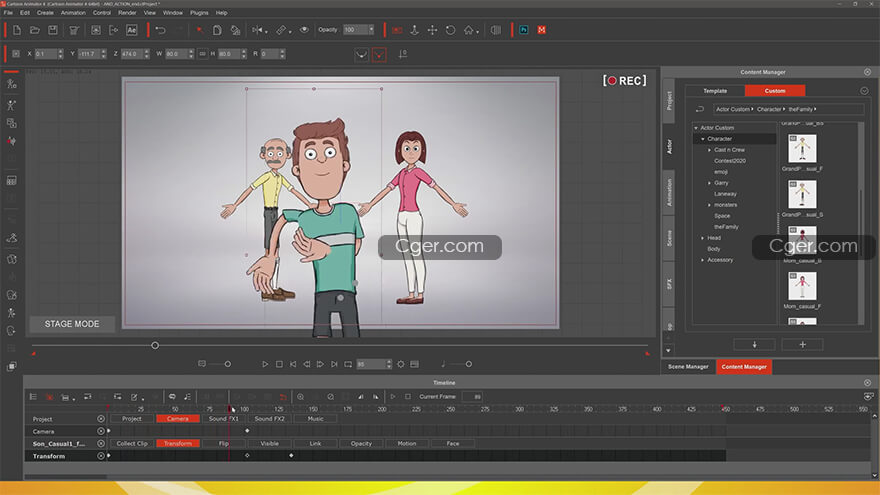Click the Current Frame input field

pyautogui.click(x=473, y=397)
